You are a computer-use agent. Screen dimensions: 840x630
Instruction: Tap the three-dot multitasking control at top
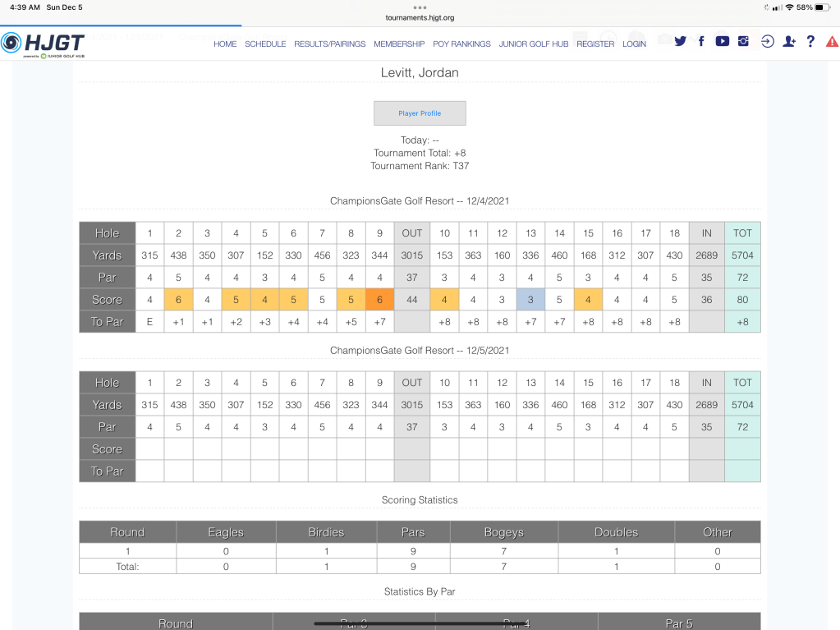420,7
